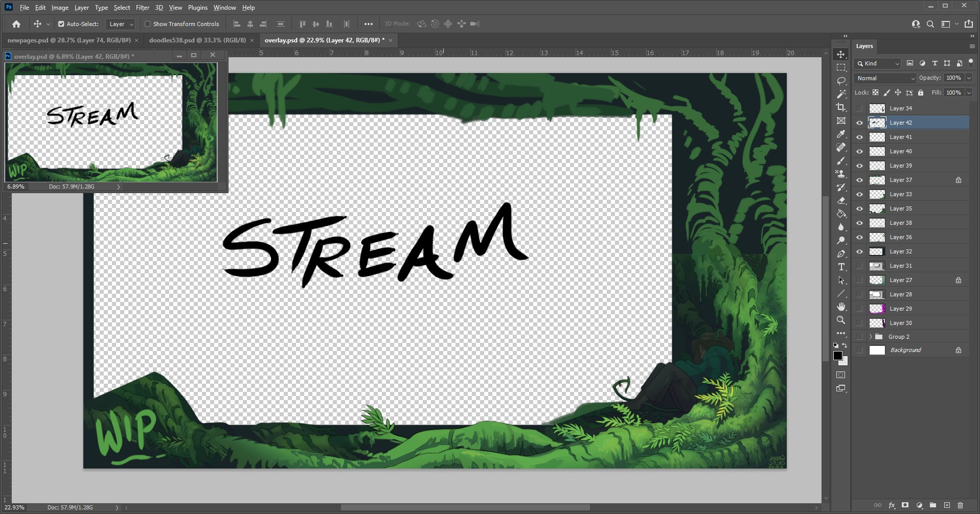Select the Rectangular Marquee tool
The height and width of the screenshot is (514, 980).
841,67
